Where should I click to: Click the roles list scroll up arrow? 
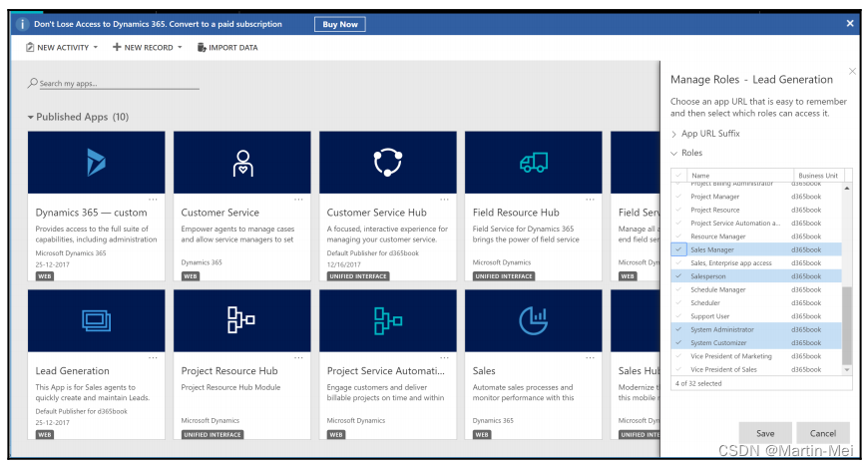pyautogui.click(x=847, y=189)
